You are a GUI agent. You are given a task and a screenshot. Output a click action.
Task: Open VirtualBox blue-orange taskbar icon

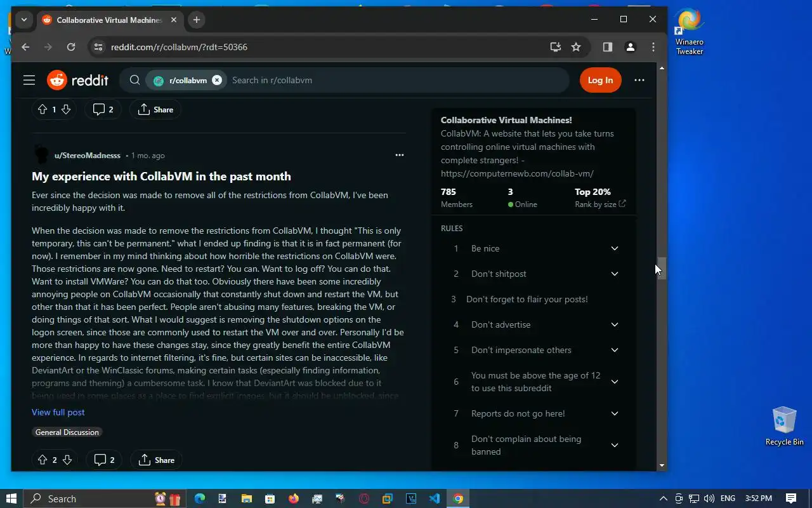pyautogui.click(x=388, y=498)
